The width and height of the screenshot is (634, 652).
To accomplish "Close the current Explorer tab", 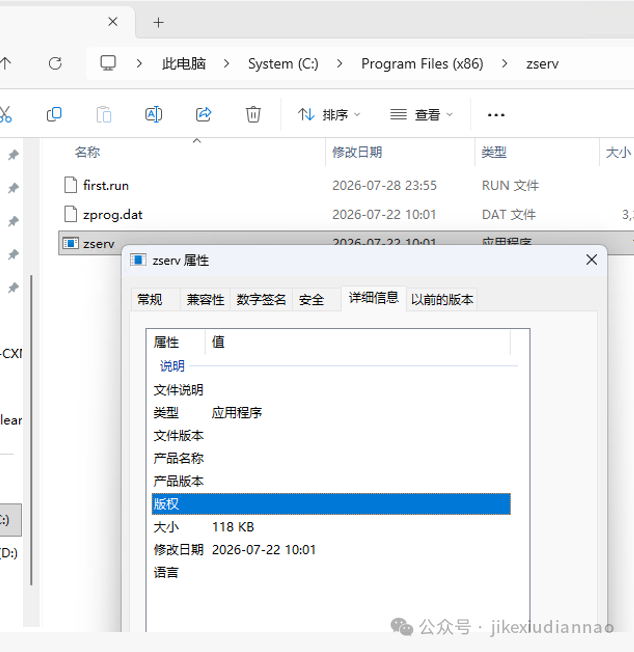I will tap(113, 22).
